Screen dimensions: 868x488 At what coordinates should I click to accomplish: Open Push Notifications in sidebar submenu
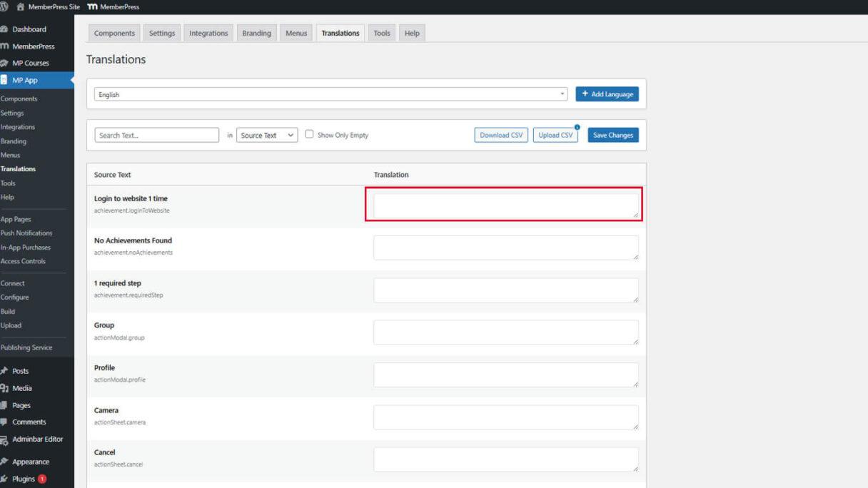click(x=26, y=233)
